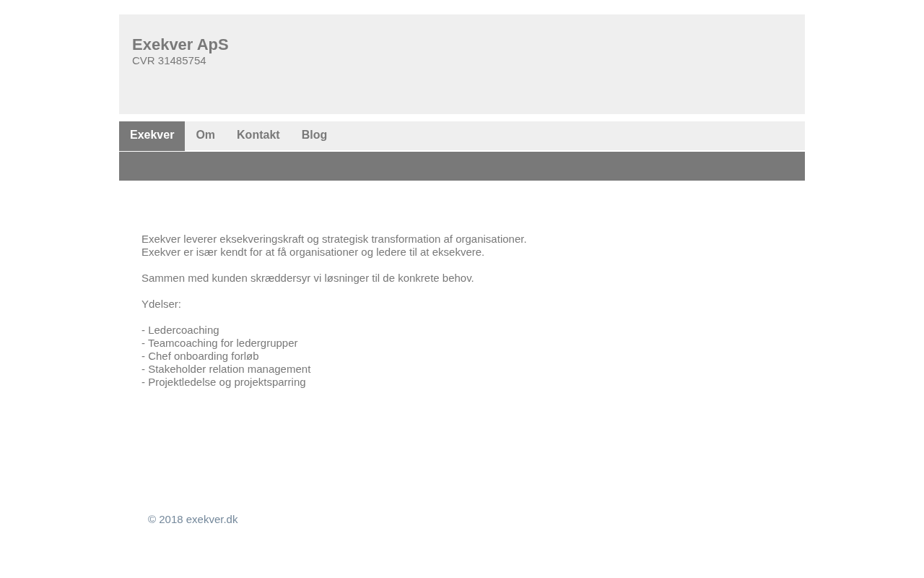
Task: Navigate to the Blog page
Action: point(314,135)
